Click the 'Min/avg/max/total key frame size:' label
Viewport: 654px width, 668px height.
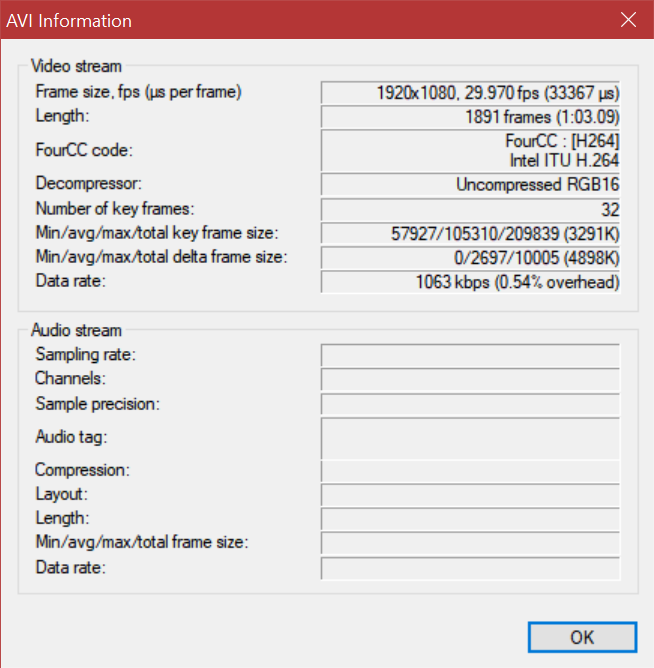pos(157,233)
